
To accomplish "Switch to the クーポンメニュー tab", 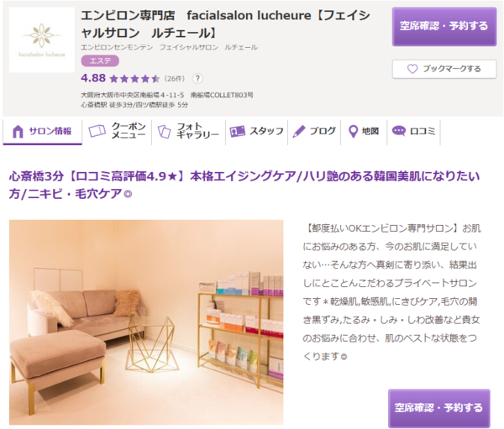I will tap(117, 132).
